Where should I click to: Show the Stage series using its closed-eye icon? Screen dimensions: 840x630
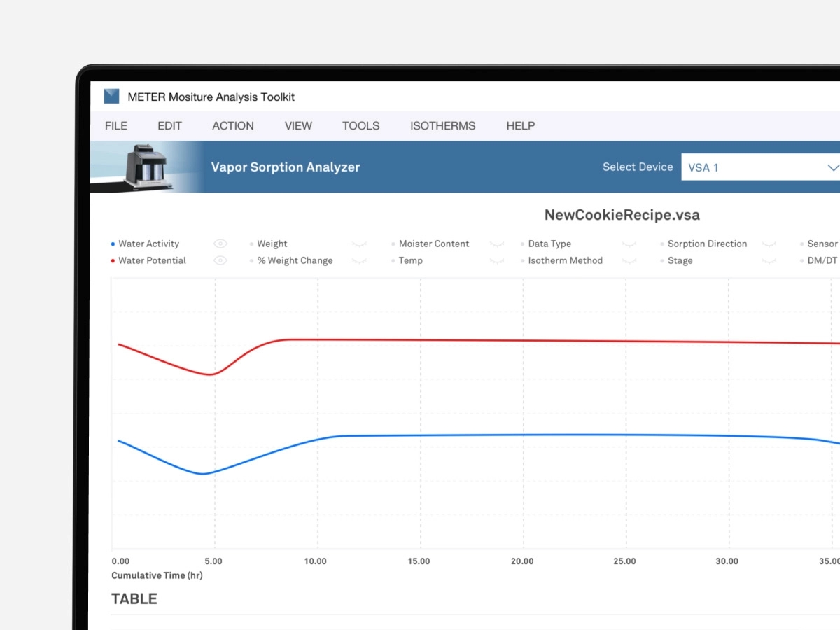pyautogui.click(x=769, y=261)
